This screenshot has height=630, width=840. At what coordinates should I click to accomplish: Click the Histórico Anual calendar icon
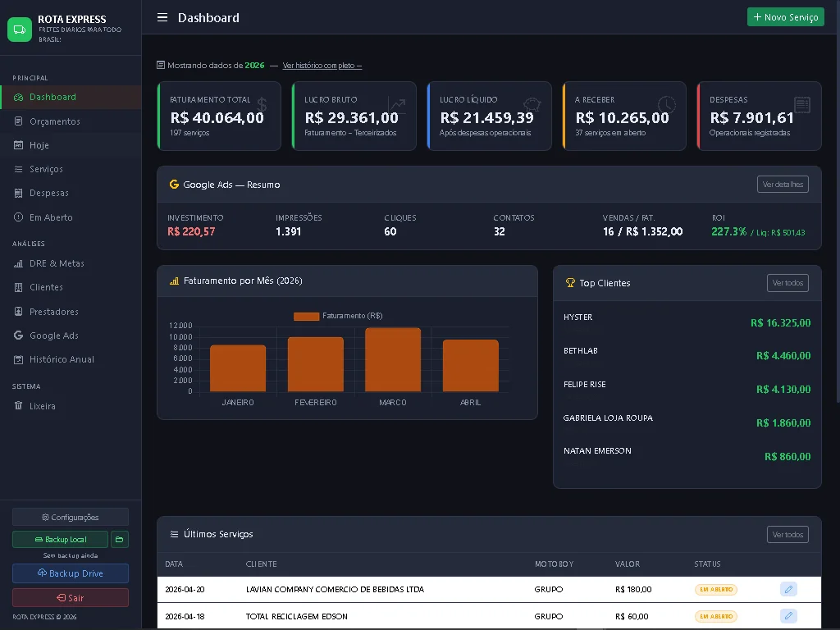click(x=18, y=358)
